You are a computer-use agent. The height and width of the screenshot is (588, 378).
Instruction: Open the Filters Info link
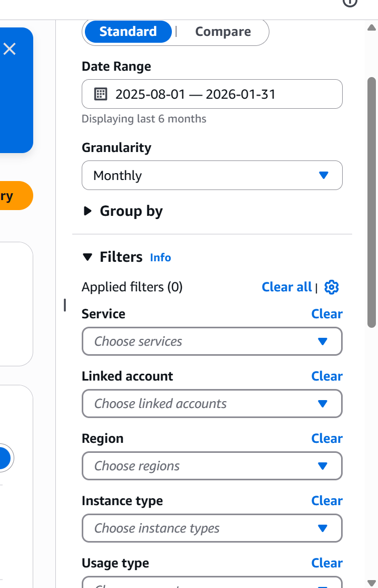(x=160, y=258)
